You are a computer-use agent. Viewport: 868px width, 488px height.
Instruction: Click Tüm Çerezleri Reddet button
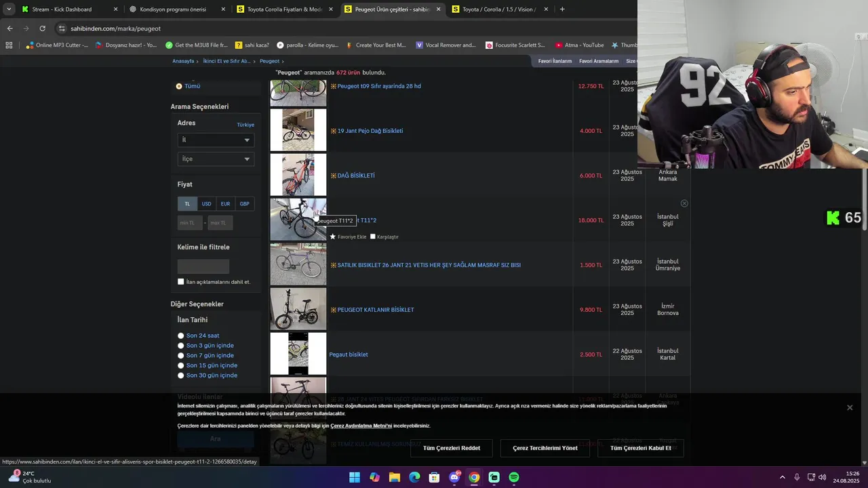pyautogui.click(x=452, y=448)
